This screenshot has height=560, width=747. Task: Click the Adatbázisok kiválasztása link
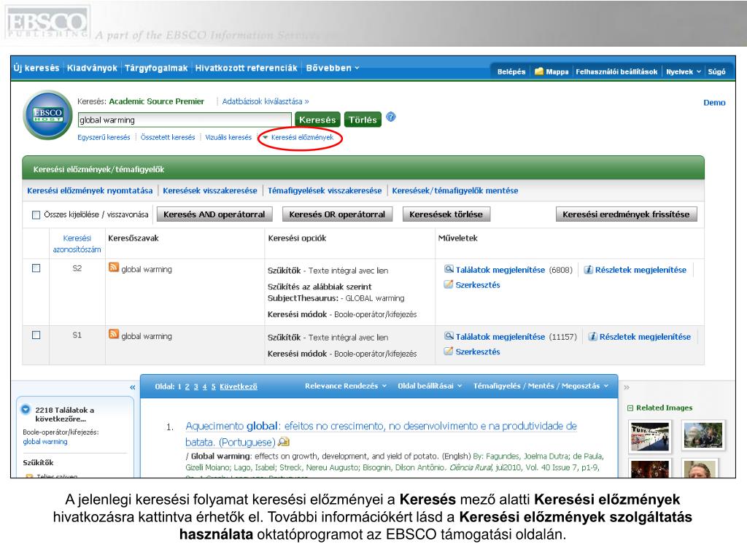266,101
